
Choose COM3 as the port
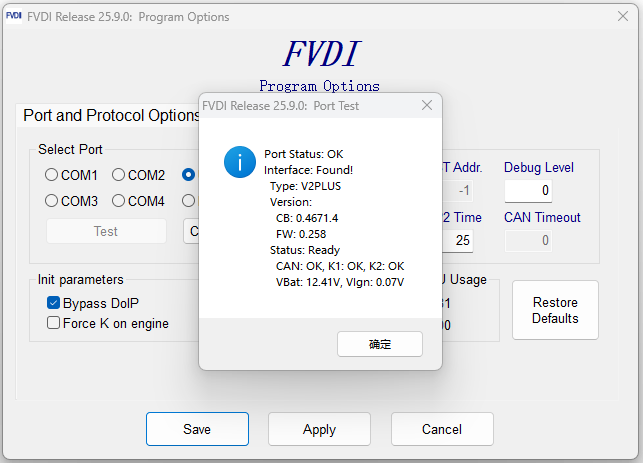pos(52,201)
